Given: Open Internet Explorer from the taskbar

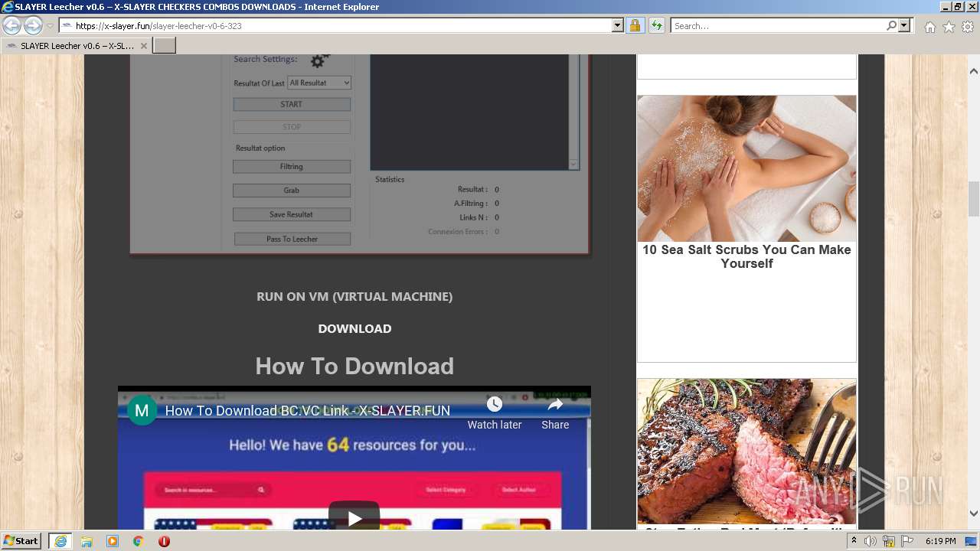Looking at the screenshot, I should coord(60,540).
